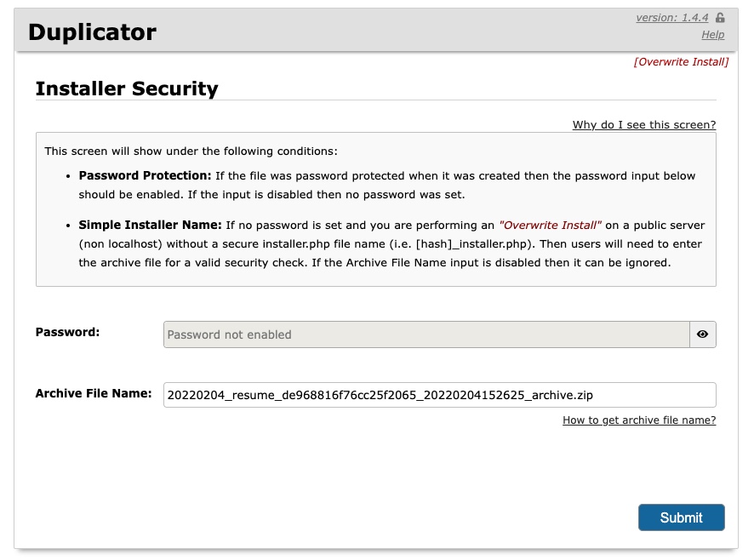Viewport: 754px width, 560px height.
Task: Open the version: 1.4.4 link
Action: 671,18
